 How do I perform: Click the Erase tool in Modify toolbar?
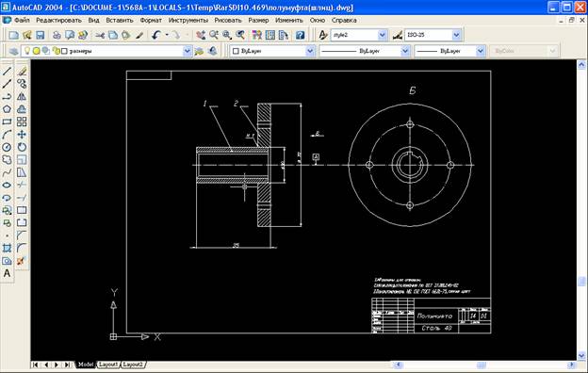pyautogui.click(x=22, y=72)
